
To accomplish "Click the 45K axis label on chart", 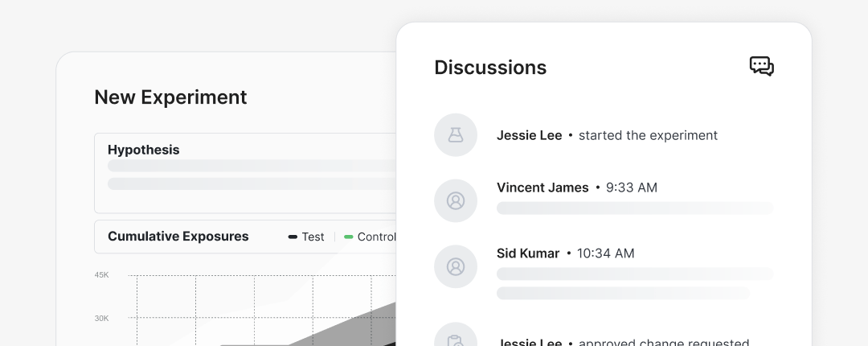I will click(101, 275).
